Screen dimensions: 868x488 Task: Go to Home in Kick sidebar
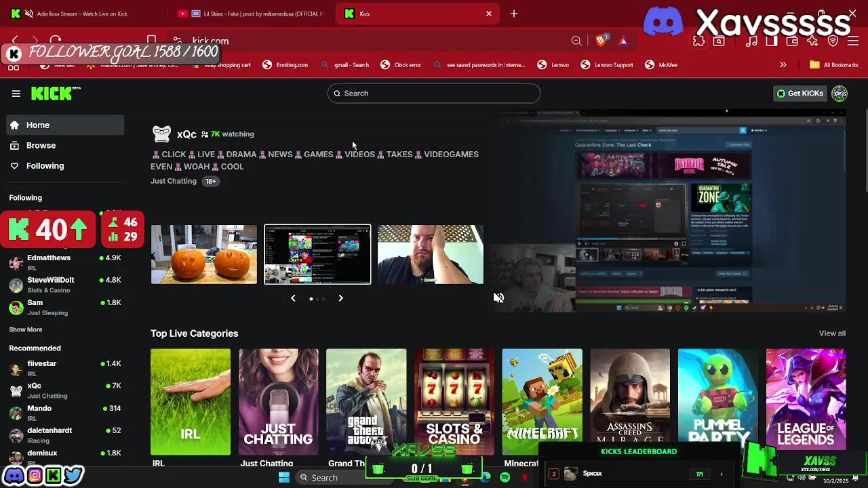pyautogui.click(x=66, y=125)
